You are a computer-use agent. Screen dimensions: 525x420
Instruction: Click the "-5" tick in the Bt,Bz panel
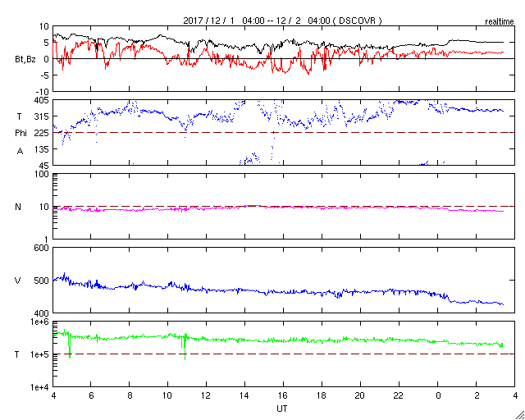pos(45,75)
